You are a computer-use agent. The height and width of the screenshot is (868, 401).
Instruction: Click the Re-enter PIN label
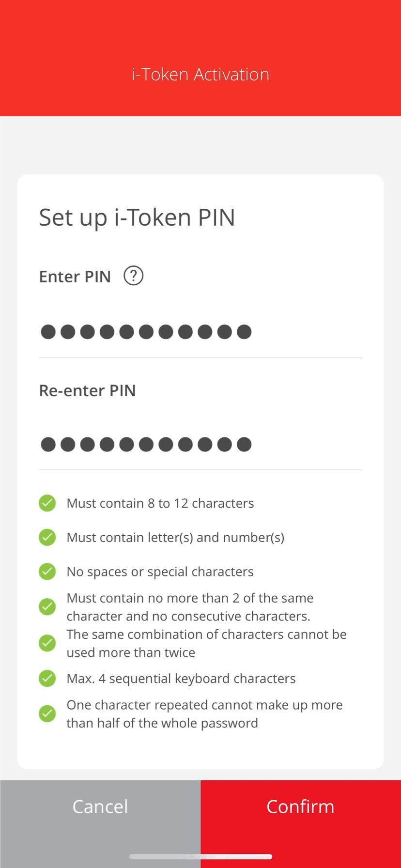87,390
